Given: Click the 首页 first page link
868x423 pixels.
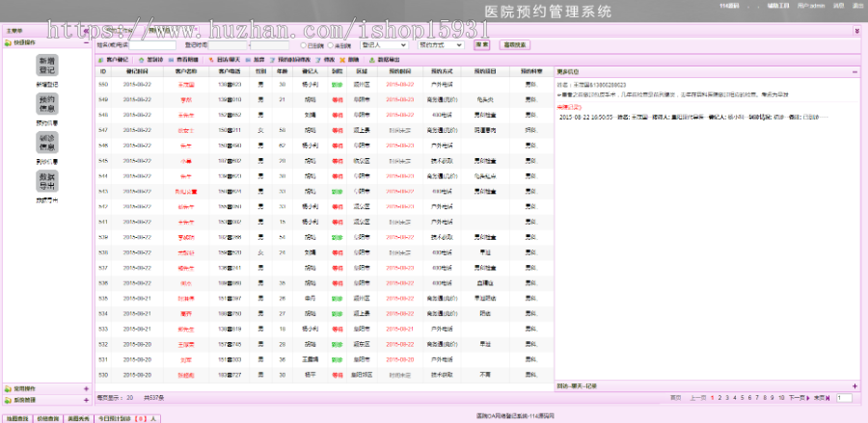Looking at the screenshot, I should (675, 398).
